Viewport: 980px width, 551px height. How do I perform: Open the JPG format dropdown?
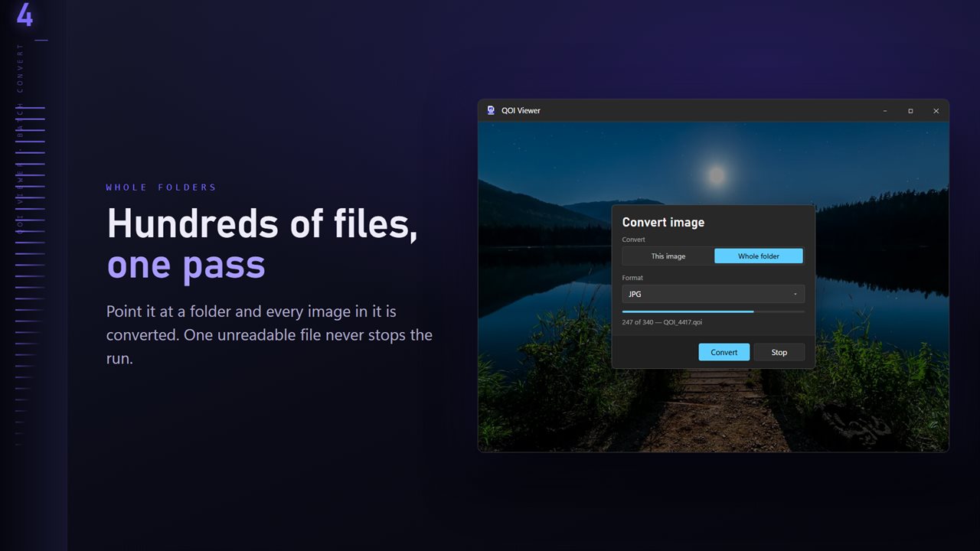[713, 294]
